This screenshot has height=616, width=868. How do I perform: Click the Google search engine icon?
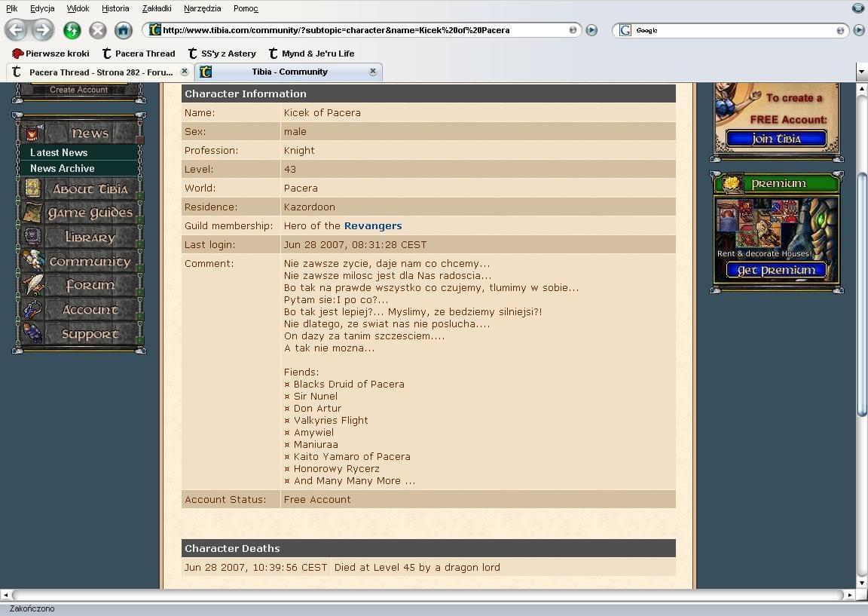(625, 30)
